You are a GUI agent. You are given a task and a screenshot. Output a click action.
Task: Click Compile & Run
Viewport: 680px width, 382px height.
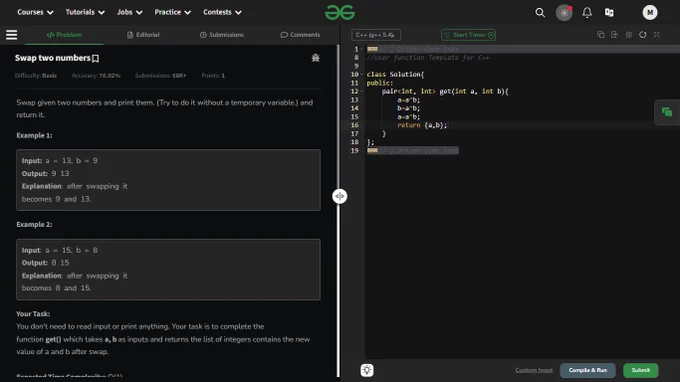pos(588,370)
